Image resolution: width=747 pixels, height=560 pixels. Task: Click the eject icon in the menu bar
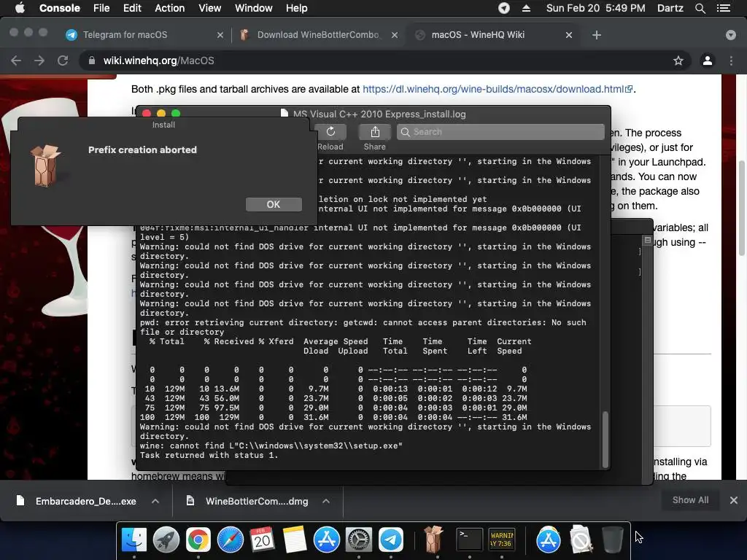[527, 8]
